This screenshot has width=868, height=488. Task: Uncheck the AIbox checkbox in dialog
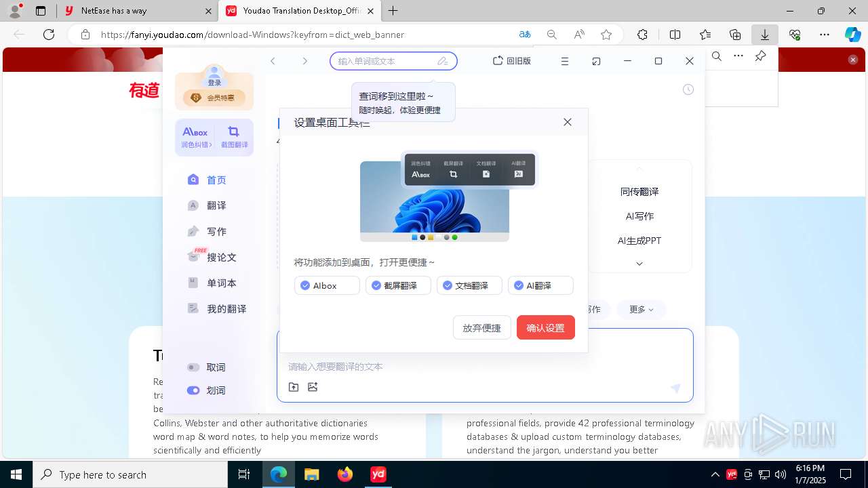305,285
